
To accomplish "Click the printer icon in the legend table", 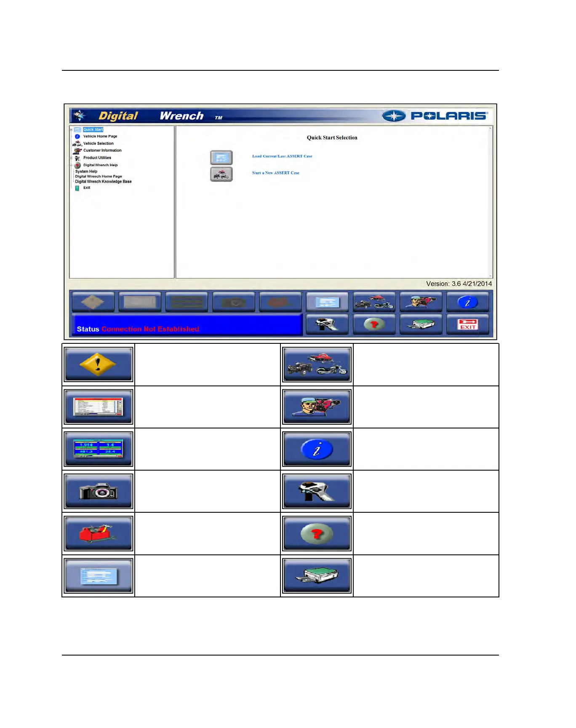I will click(x=317, y=575).
